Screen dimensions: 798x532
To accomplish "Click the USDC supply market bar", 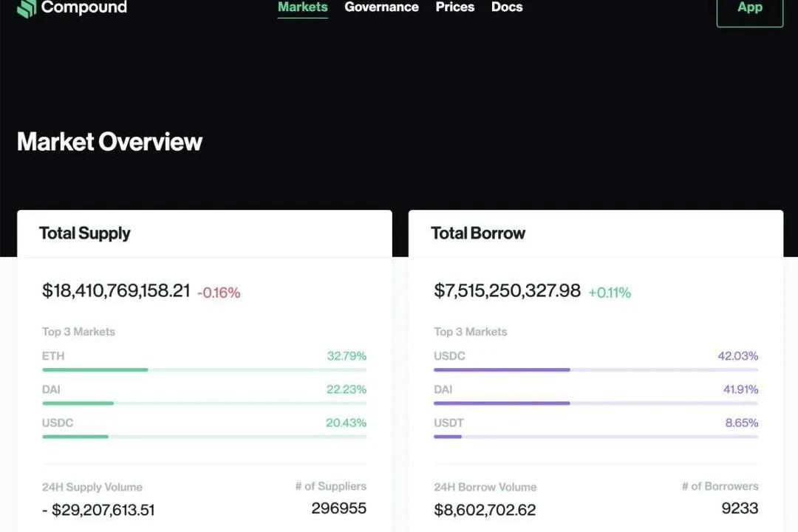I will pyautogui.click(x=204, y=437).
